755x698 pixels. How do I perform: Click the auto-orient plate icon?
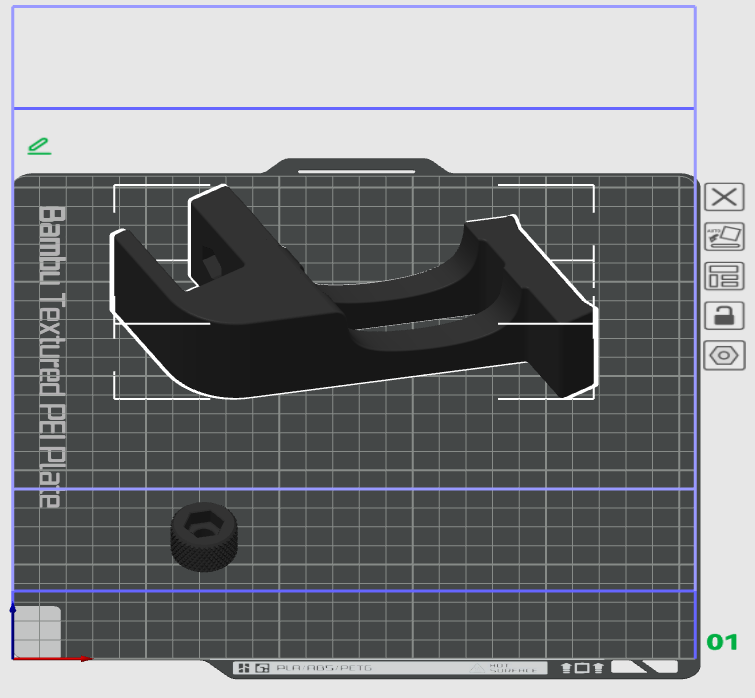pyautogui.click(x=724, y=236)
